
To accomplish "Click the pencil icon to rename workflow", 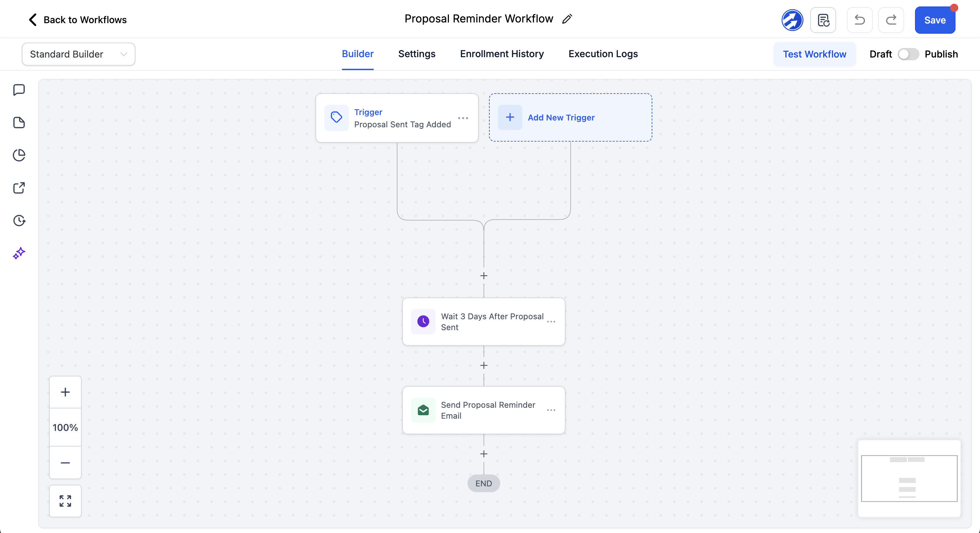I will [567, 19].
